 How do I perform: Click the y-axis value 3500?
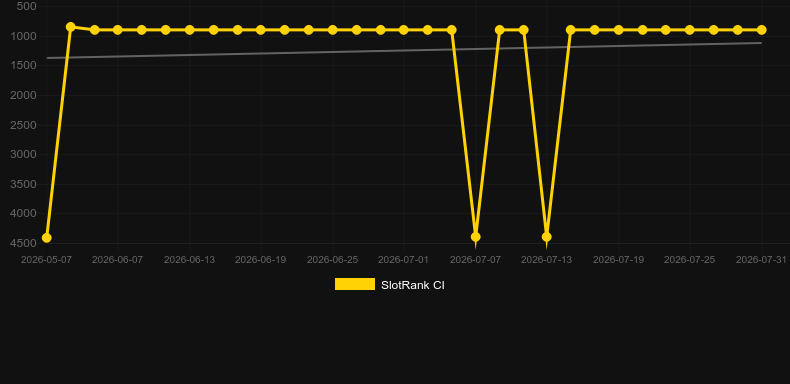(x=23, y=184)
